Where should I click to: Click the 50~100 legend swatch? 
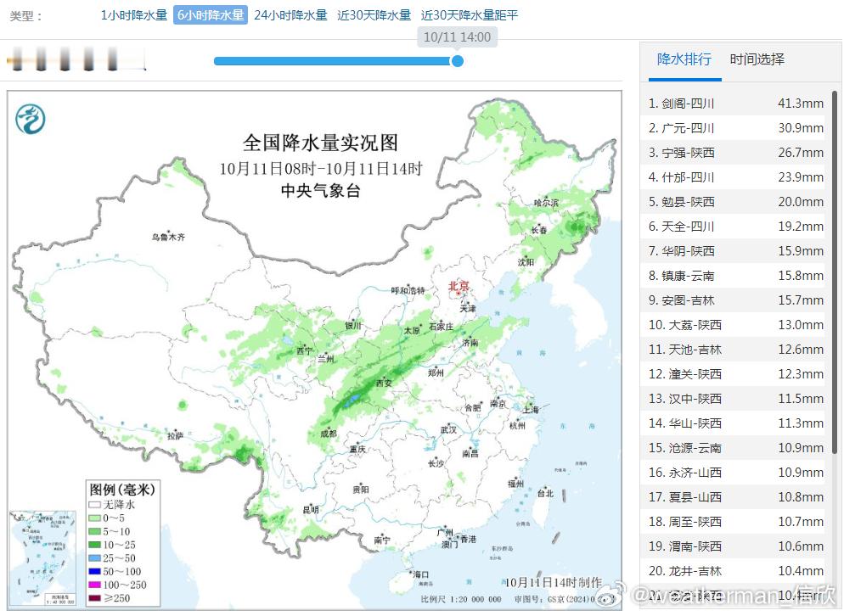click(x=95, y=572)
